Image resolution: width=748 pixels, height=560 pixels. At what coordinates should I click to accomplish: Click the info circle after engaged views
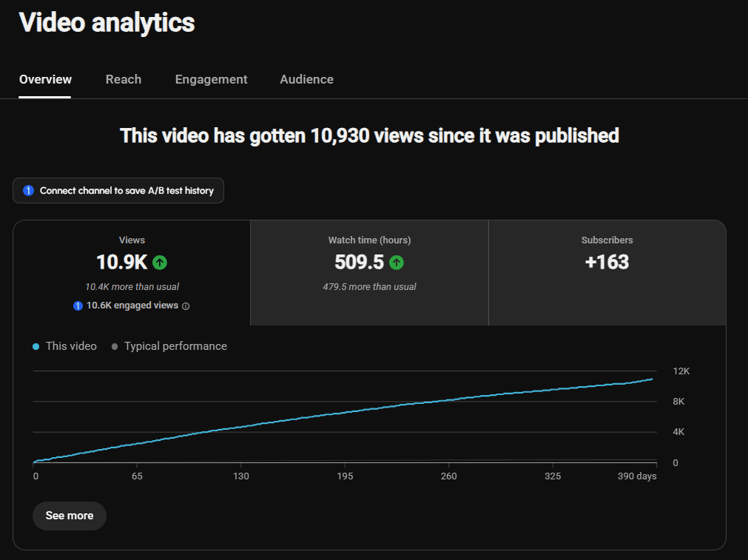pyautogui.click(x=186, y=306)
